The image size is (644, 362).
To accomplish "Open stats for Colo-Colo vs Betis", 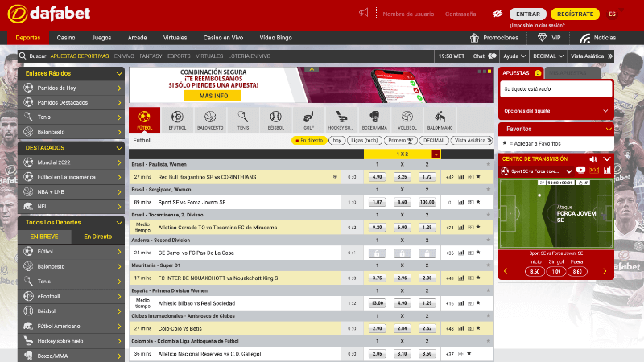I will 460,329.
